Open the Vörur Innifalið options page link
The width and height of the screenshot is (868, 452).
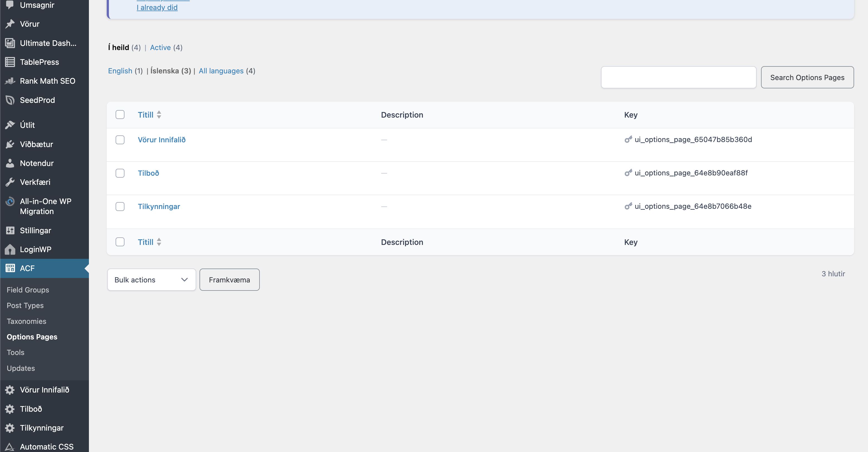[x=162, y=140]
